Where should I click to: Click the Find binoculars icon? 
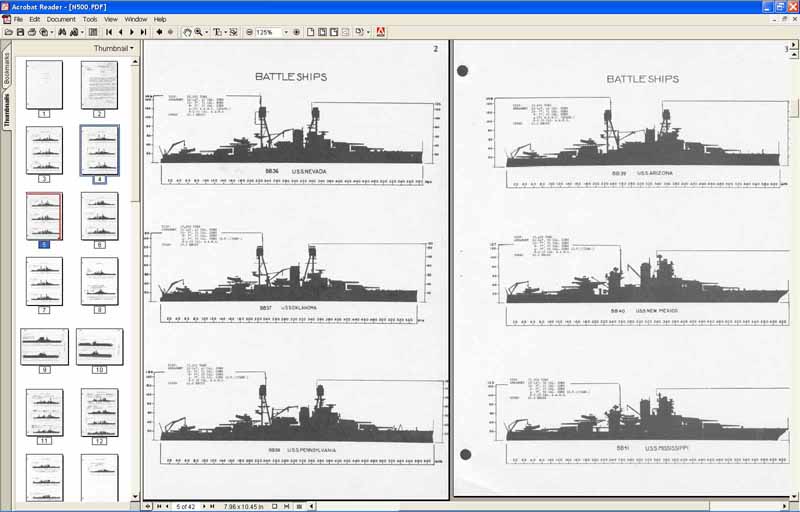pyautogui.click(x=62, y=32)
